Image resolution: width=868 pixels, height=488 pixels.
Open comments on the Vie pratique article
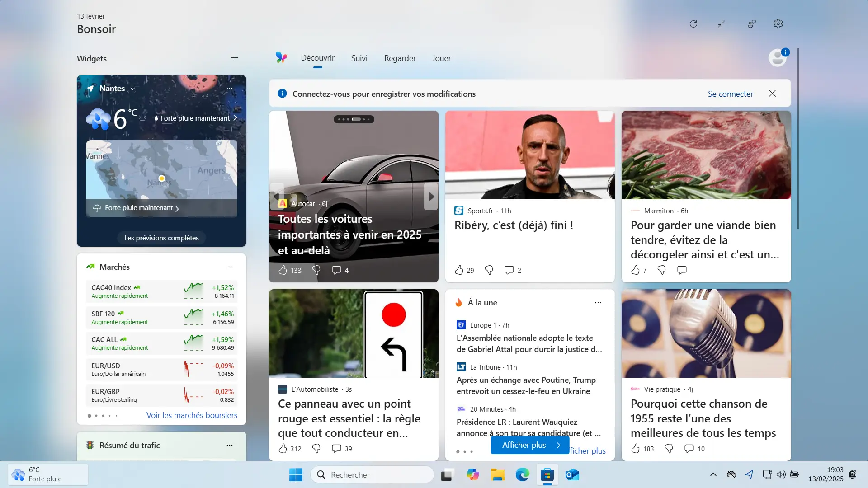pos(689,449)
